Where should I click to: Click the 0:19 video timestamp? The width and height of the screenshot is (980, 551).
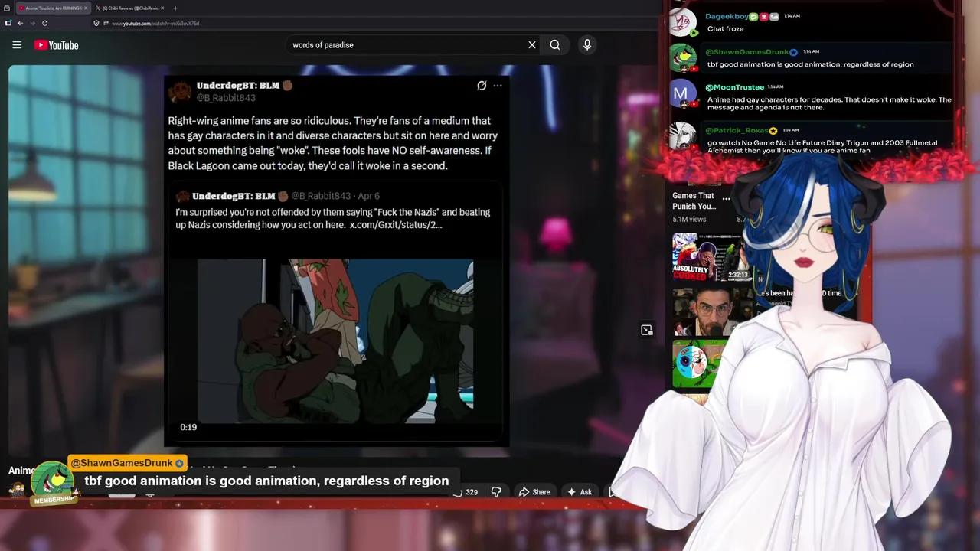click(188, 427)
